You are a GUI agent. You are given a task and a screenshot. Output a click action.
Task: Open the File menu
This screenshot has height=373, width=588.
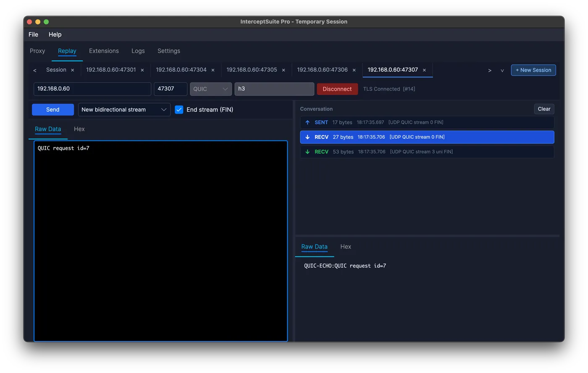coord(33,34)
